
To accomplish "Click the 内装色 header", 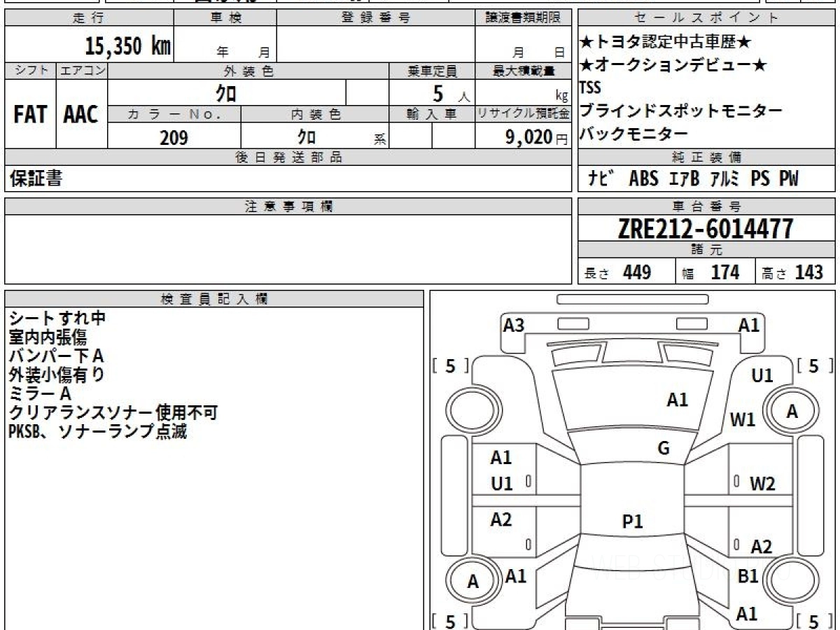I will point(315,114).
